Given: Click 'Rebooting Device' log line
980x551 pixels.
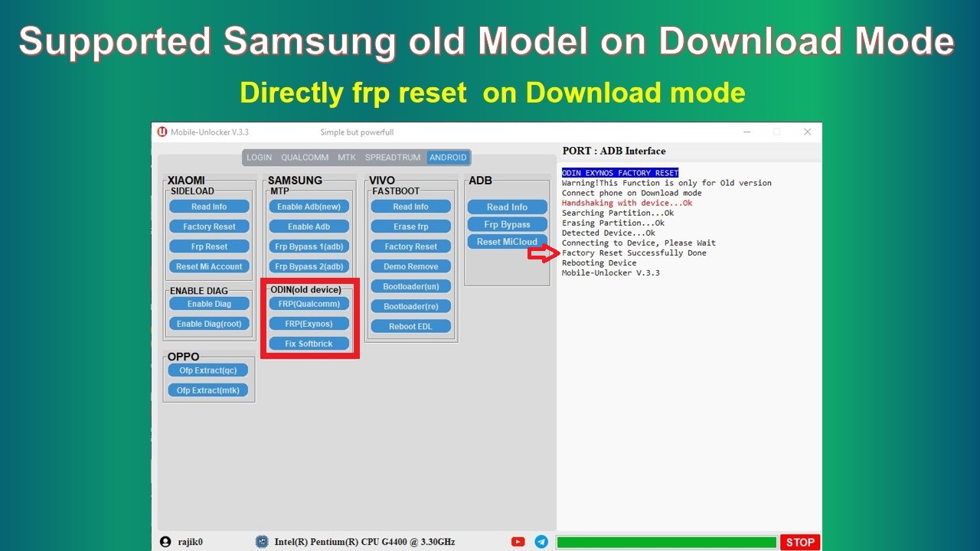Looking at the screenshot, I should (599, 262).
